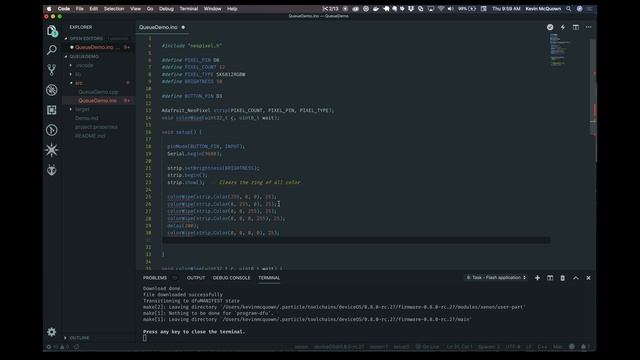The image size is (640, 360).
Task: Expand the lib folder in the Explorer
Action: (x=78, y=74)
